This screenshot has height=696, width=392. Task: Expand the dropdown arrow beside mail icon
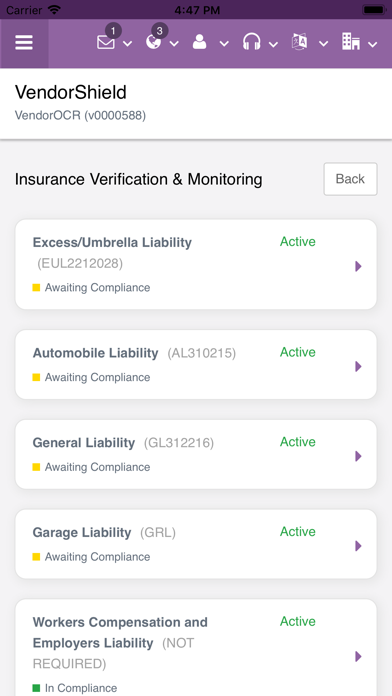(127, 44)
